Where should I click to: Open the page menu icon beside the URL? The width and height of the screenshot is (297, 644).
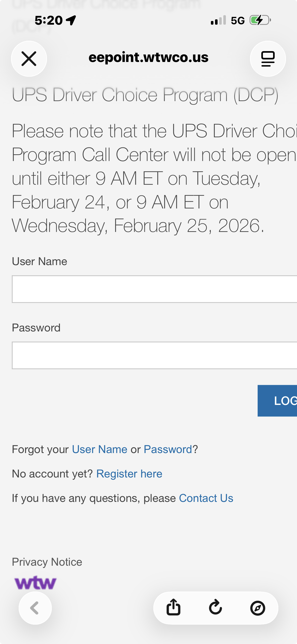[268, 59]
